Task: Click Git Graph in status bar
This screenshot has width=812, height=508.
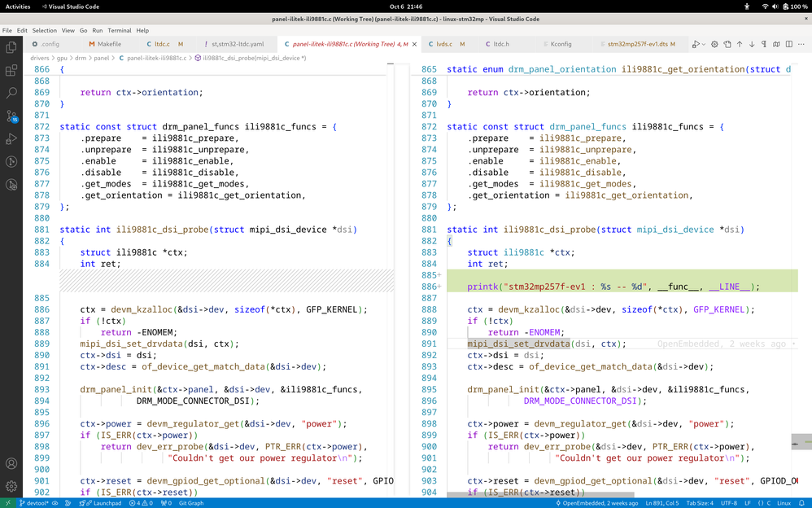Action: 191,503
